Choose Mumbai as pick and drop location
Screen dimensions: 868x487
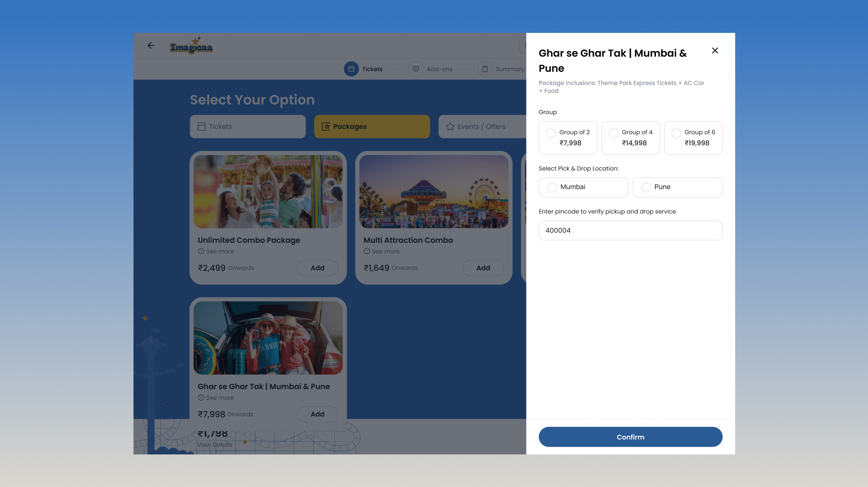tap(552, 187)
